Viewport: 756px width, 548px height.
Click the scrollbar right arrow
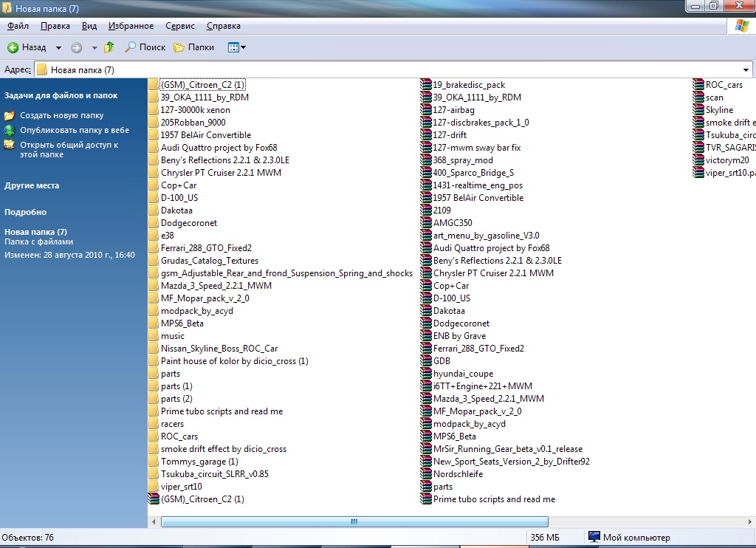click(750, 521)
